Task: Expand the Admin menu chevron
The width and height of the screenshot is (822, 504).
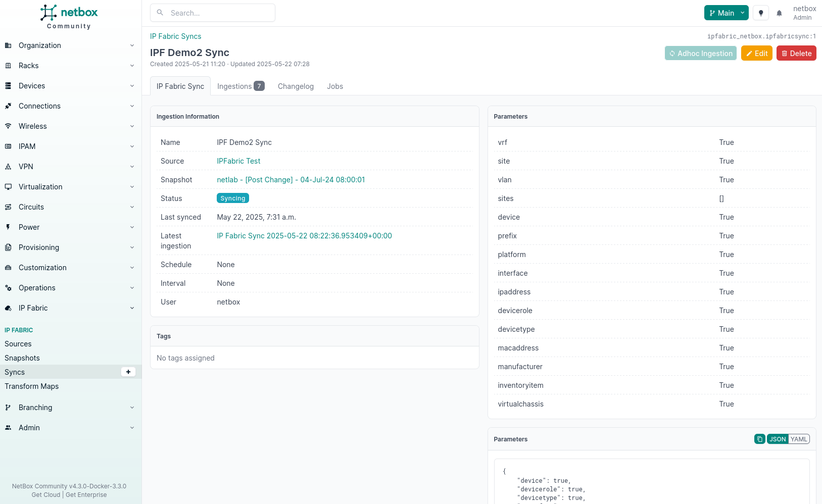Action: pyautogui.click(x=132, y=428)
